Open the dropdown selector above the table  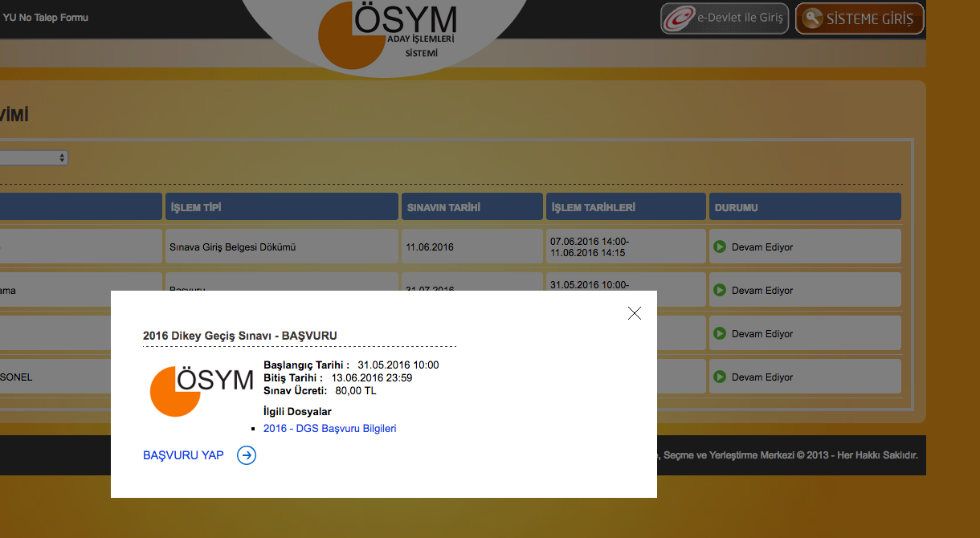(32, 158)
